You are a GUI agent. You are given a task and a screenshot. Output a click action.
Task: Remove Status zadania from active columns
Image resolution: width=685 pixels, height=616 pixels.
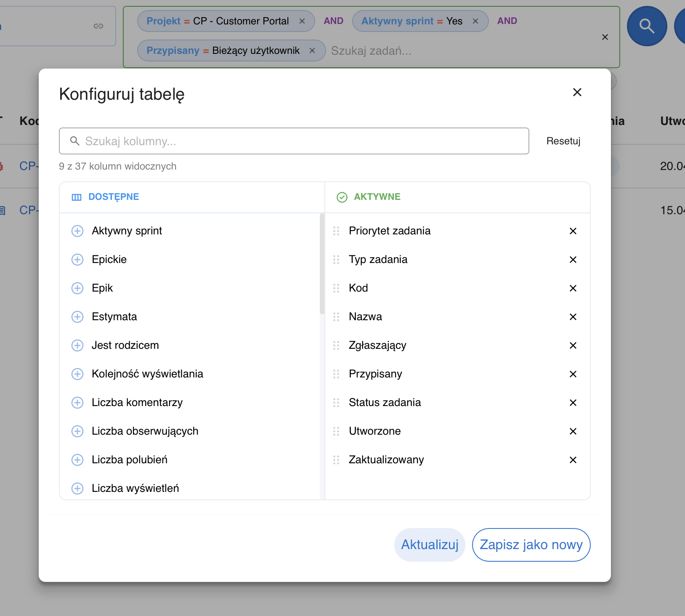click(573, 403)
